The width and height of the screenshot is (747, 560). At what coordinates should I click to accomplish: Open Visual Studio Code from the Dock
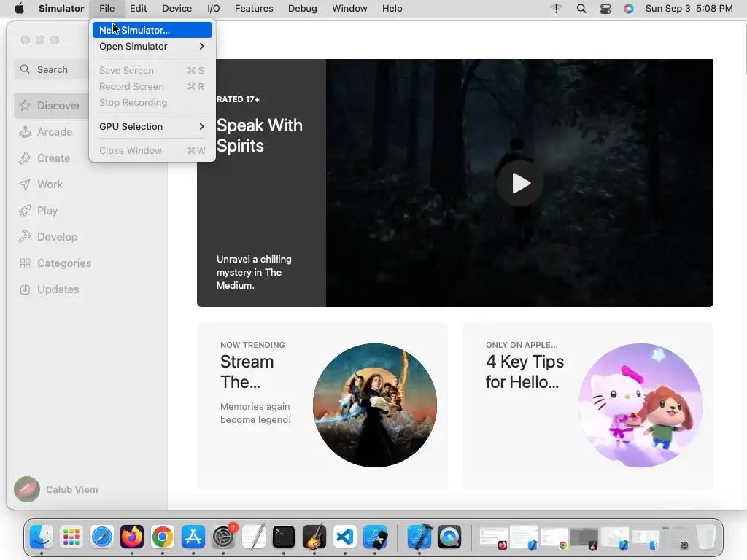(345, 537)
